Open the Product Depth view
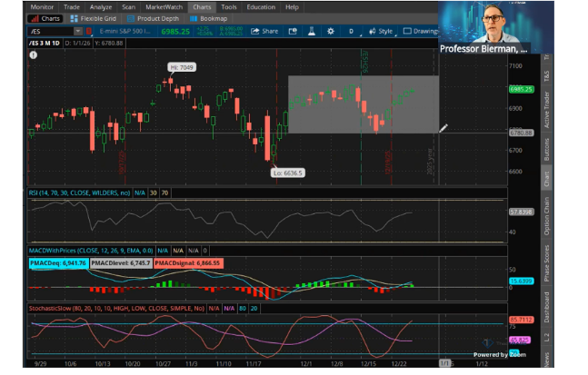The width and height of the screenshot is (588, 375). click(153, 18)
